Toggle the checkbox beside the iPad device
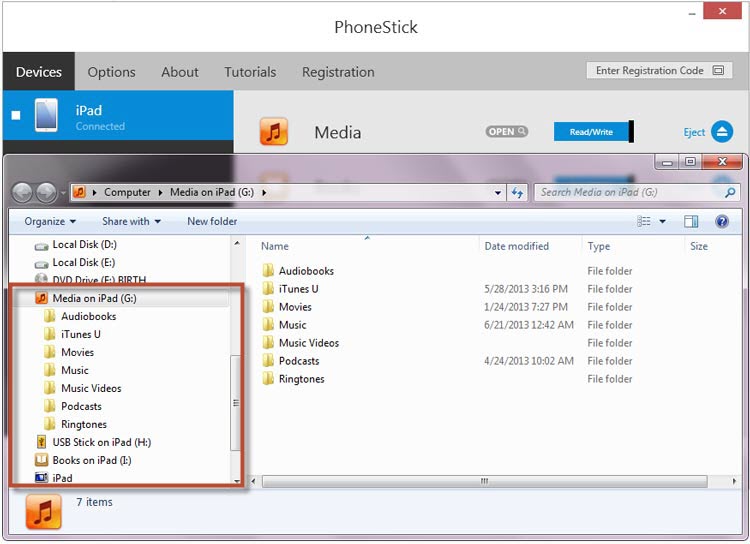This screenshot has height=544, width=750. (16, 115)
